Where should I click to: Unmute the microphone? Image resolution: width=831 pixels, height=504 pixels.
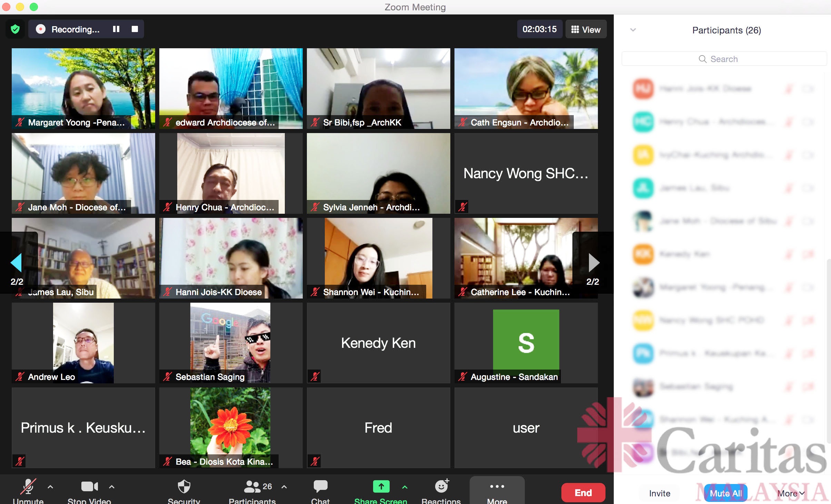(x=28, y=487)
